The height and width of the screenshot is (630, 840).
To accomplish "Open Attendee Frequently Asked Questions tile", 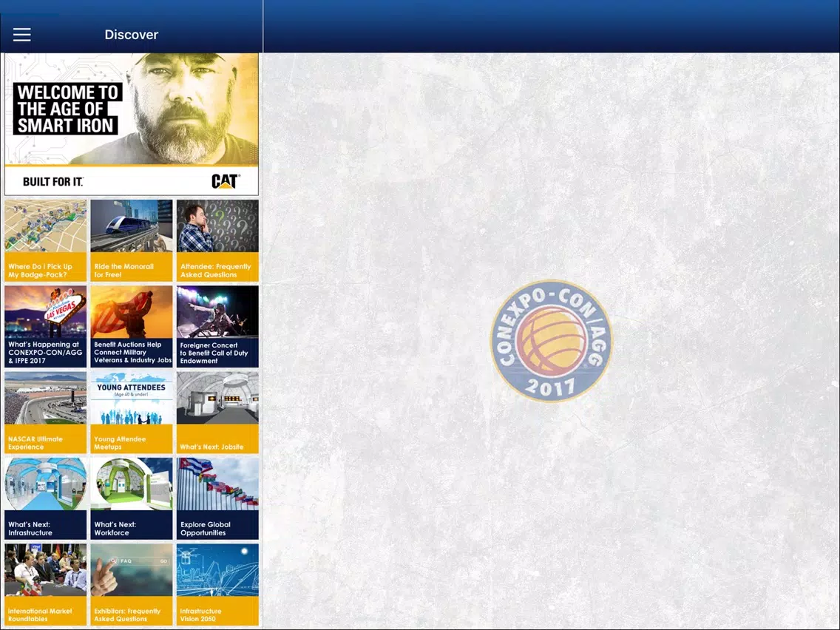I will tap(217, 240).
